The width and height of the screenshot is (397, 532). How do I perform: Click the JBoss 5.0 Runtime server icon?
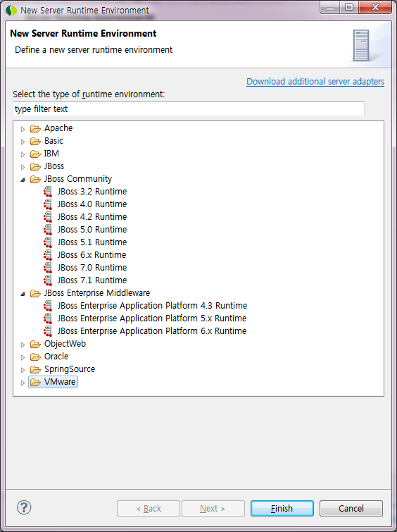coord(48,230)
